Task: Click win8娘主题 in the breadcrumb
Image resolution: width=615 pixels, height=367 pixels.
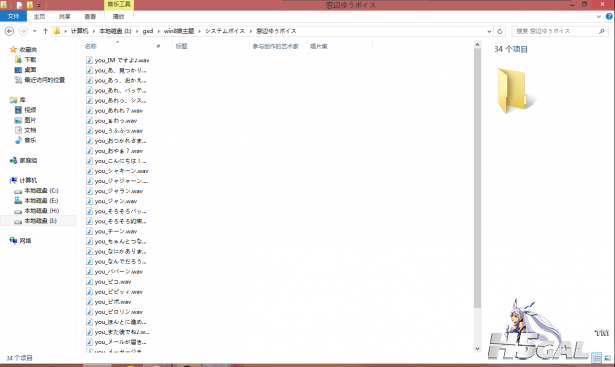Action: [179, 31]
